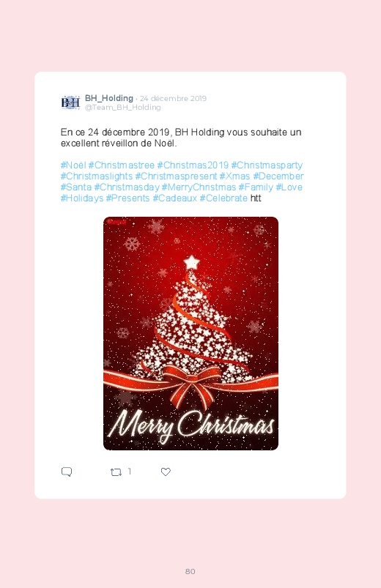
Task: Open the #Cadeaux hashtag
Action: (x=174, y=198)
